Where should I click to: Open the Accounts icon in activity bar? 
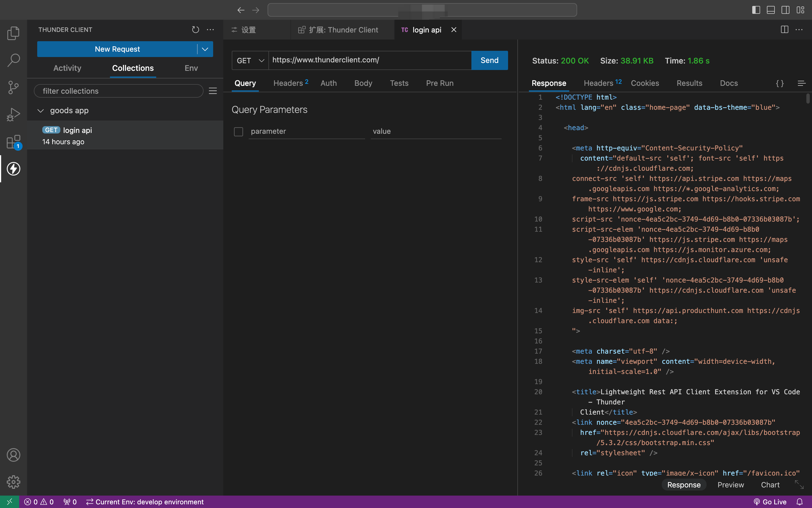14,455
